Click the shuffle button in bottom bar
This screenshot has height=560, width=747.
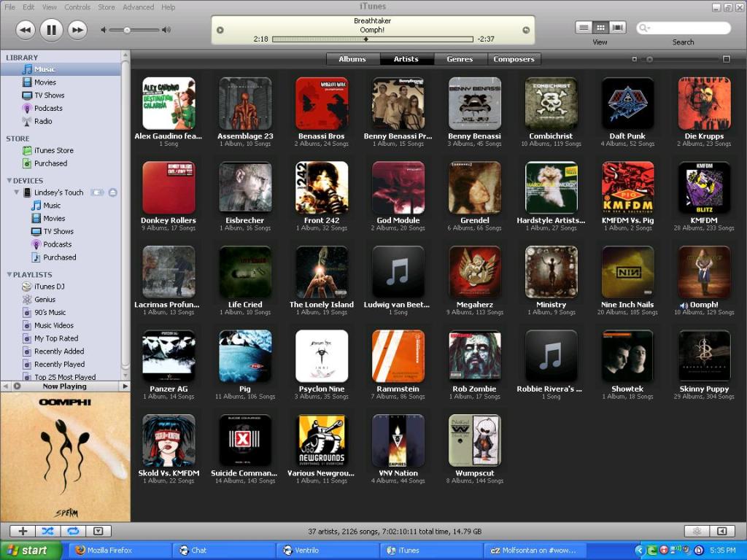coord(47,532)
